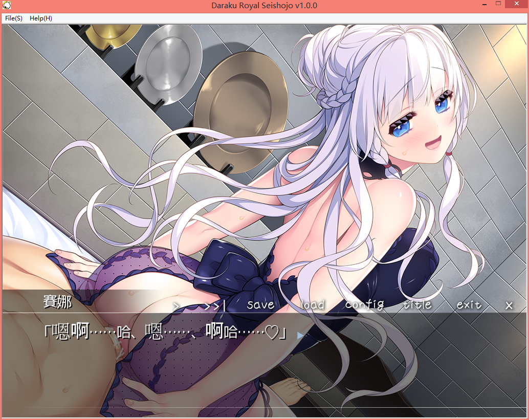
Task: Click the window title text in the title bar
Action: [x=264, y=6]
